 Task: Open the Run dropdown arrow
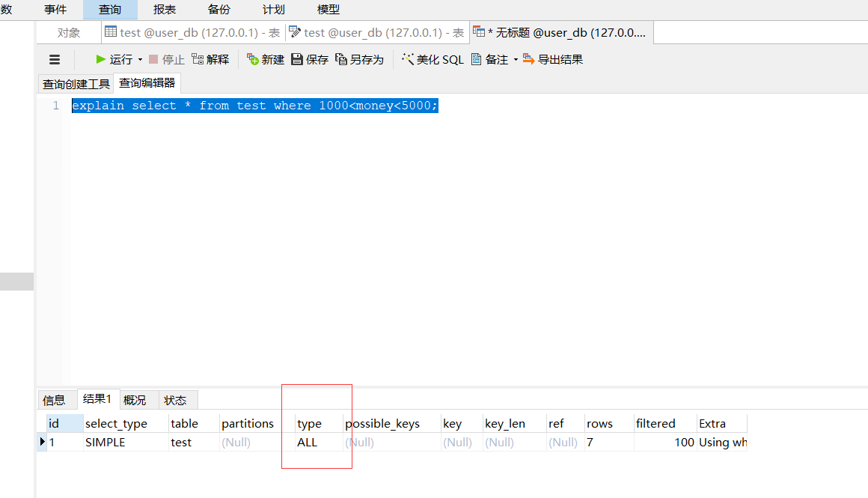140,60
